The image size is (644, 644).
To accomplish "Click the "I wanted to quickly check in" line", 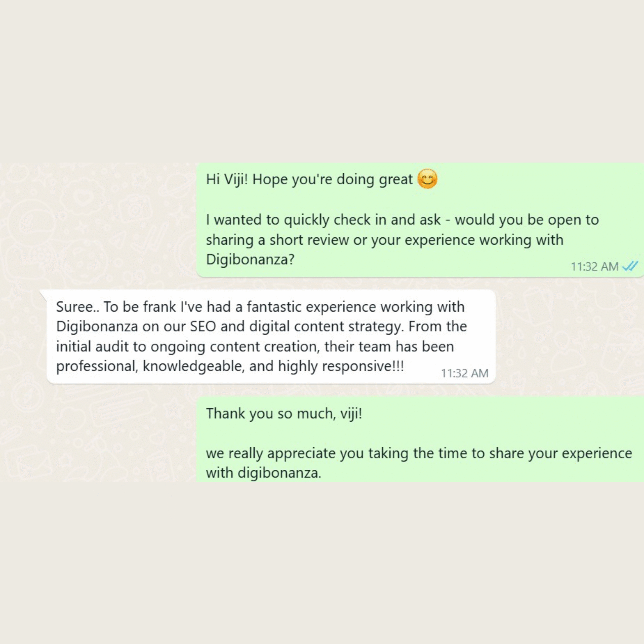I will (x=298, y=220).
